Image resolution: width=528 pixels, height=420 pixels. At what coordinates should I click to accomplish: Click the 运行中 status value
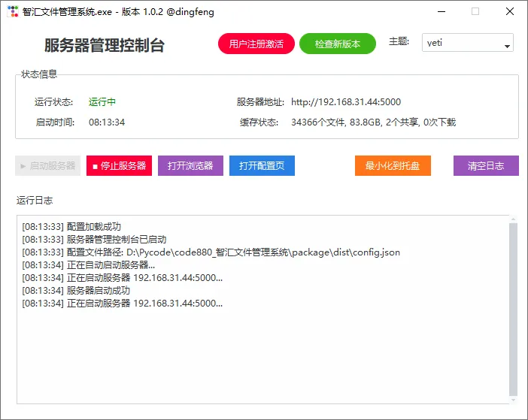pyautogui.click(x=102, y=102)
